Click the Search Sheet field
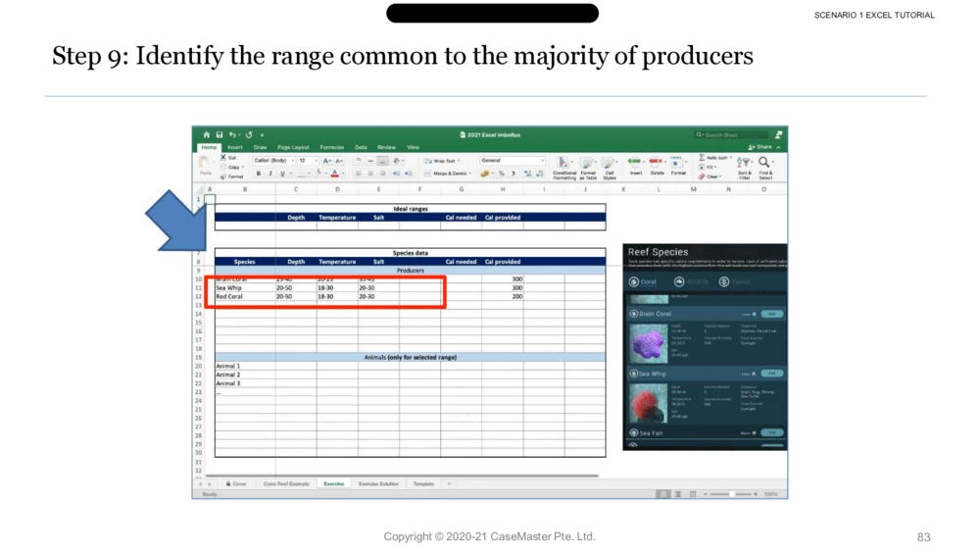This screenshot has height=553, width=980. pyautogui.click(x=731, y=135)
